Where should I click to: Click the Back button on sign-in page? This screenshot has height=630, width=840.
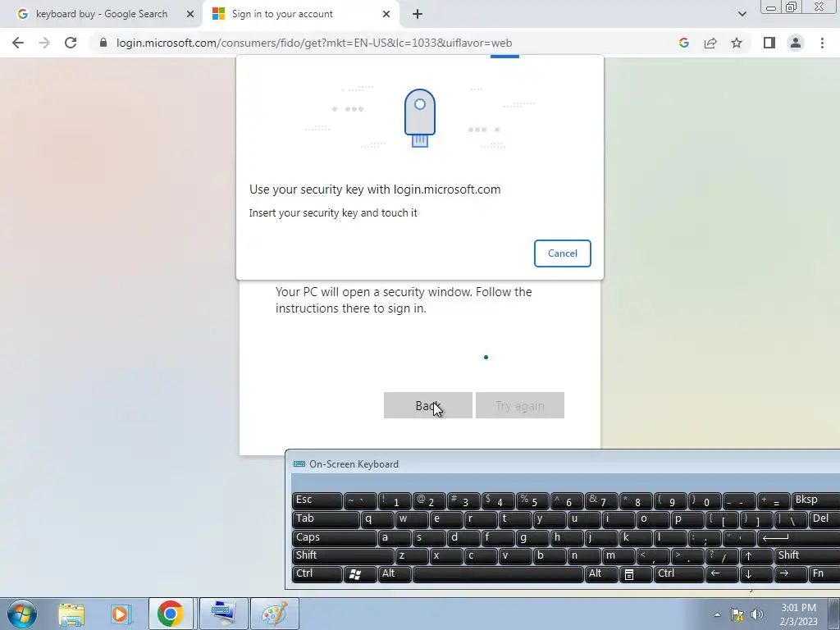point(427,405)
